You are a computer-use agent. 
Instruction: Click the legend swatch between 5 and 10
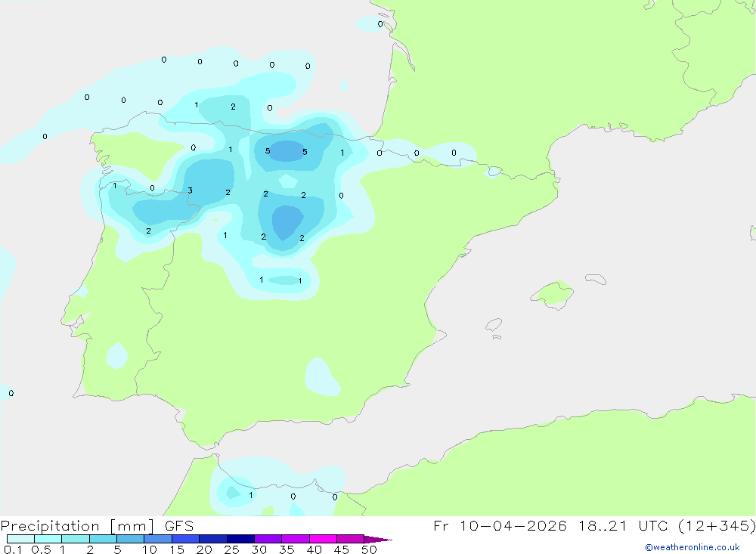(131, 539)
